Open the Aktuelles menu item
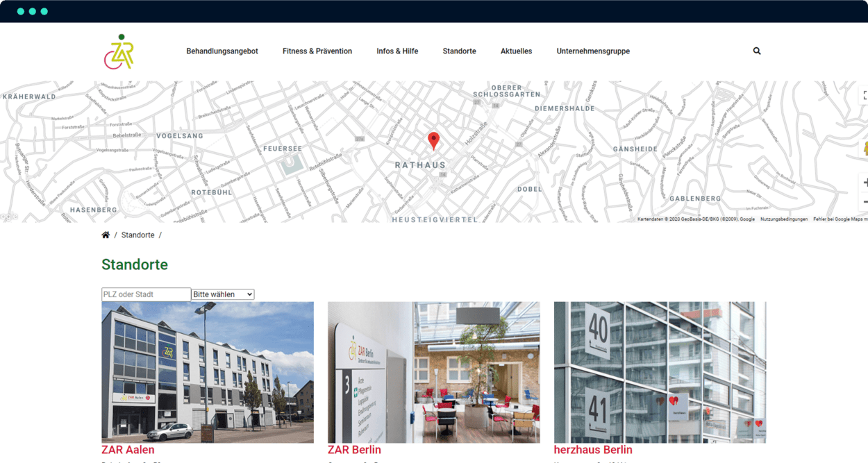The height and width of the screenshot is (463, 868). point(516,51)
